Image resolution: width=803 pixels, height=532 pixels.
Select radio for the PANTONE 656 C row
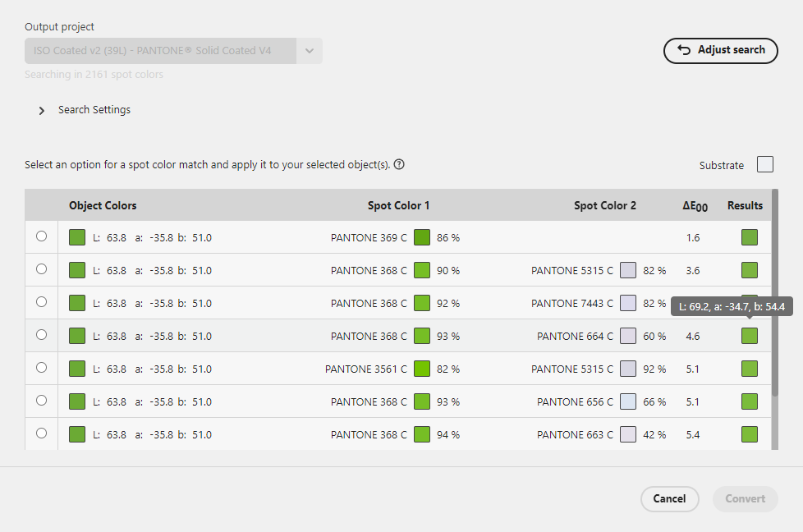(x=42, y=400)
